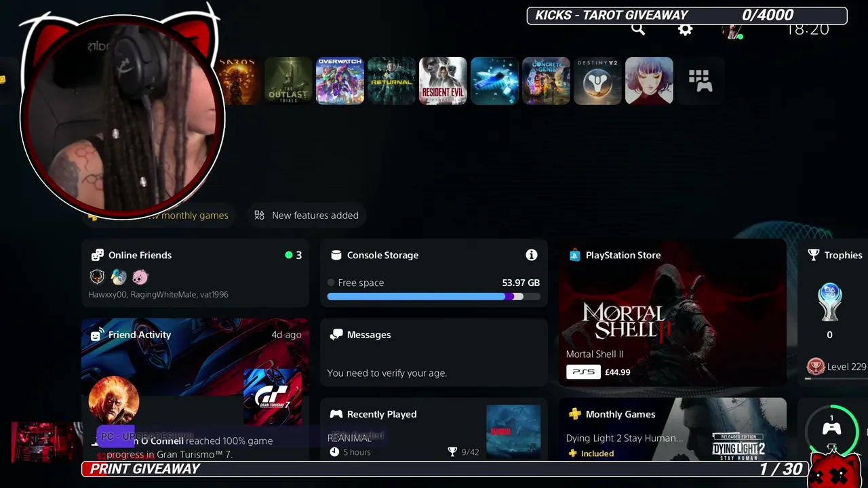Select the pink pig friend avatar
The height and width of the screenshot is (488, 868).
click(140, 277)
